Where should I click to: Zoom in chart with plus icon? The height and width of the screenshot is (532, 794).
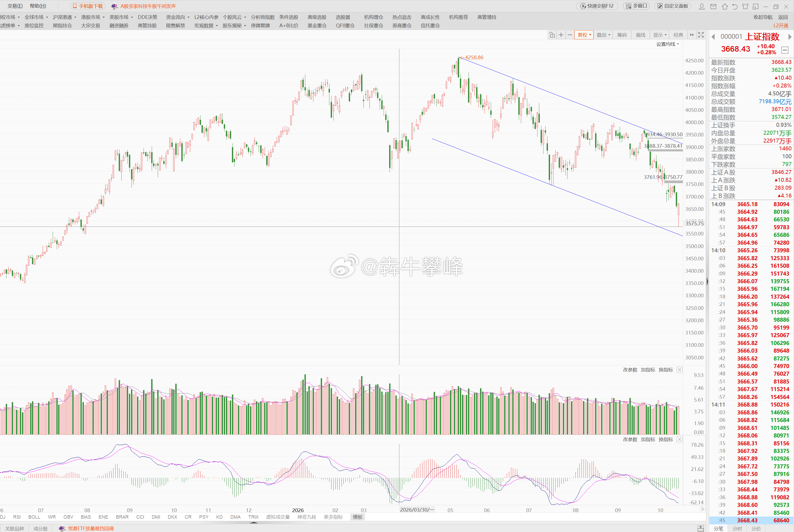click(561, 35)
